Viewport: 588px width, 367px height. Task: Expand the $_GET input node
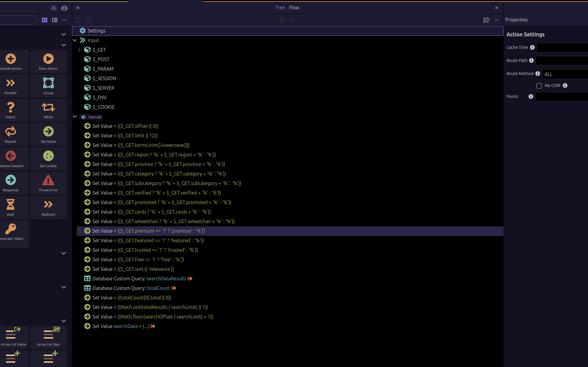pos(79,50)
